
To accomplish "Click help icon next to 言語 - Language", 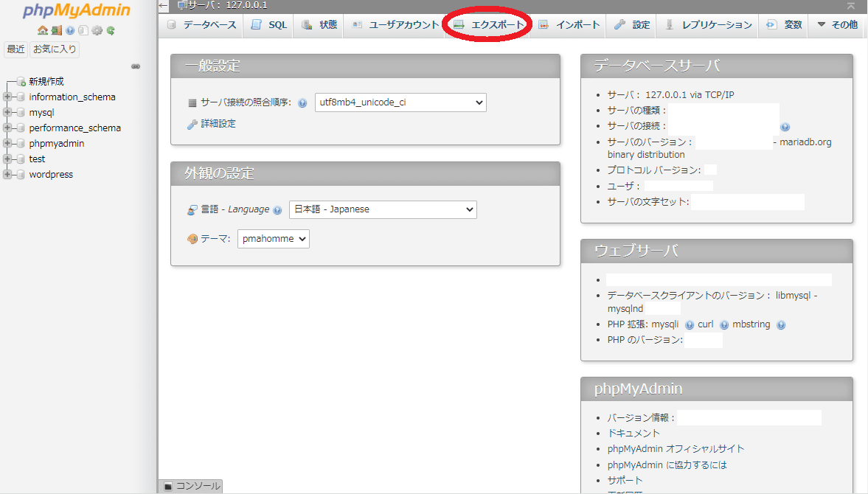I will pyautogui.click(x=277, y=210).
